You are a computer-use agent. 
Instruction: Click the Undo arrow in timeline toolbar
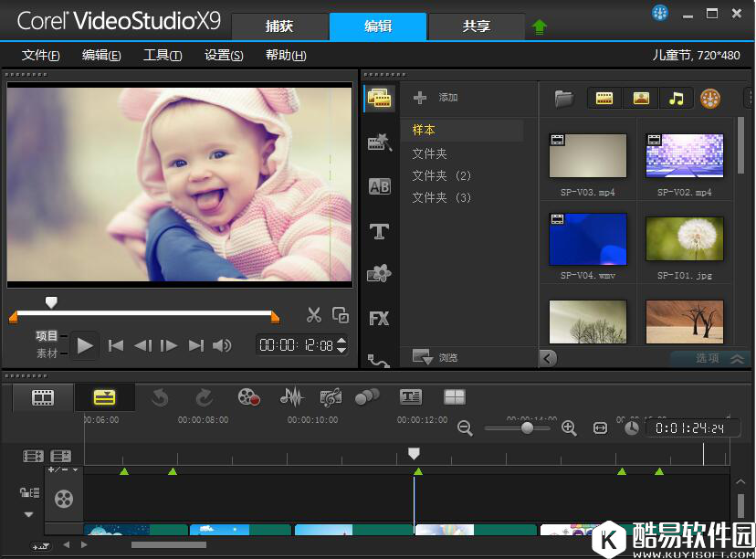tap(160, 396)
